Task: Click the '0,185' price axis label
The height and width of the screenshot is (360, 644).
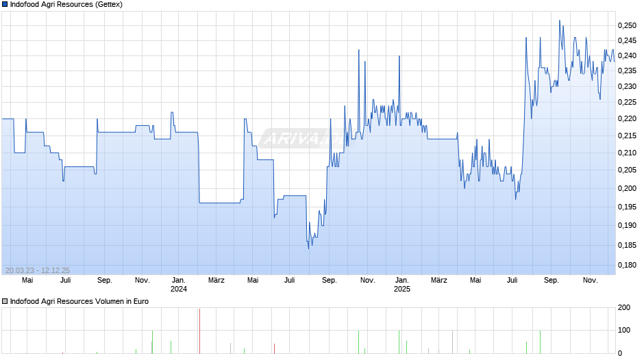Action: point(627,246)
